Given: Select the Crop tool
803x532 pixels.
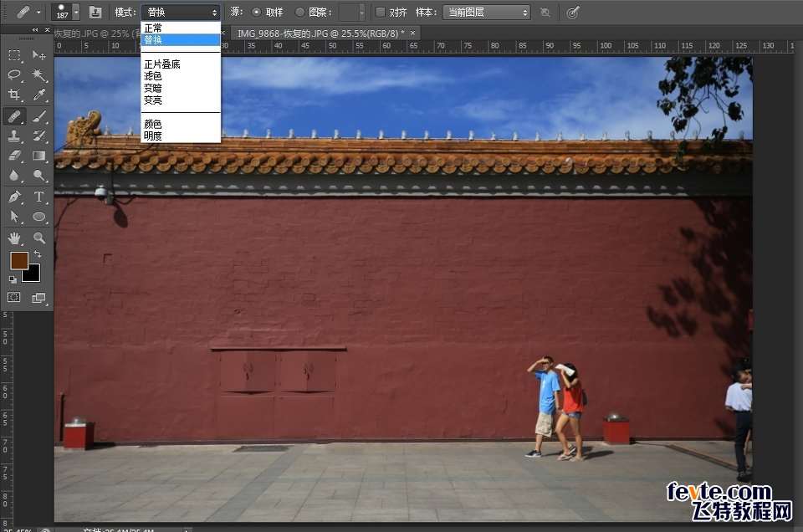Looking at the screenshot, I should click(x=14, y=95).
